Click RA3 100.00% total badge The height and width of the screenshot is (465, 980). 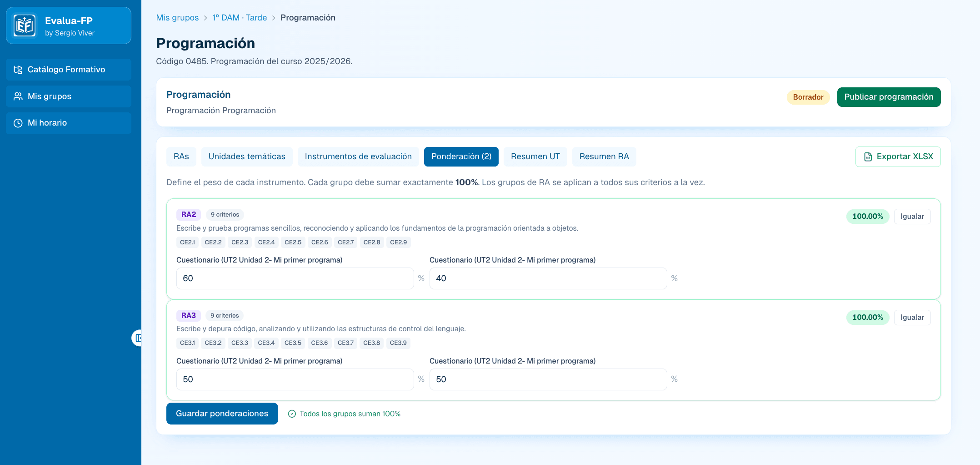[867, 318]
